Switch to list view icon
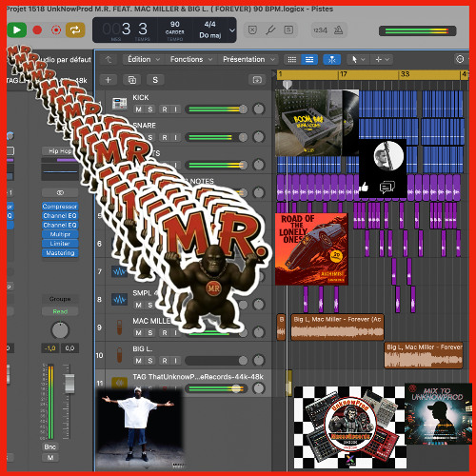Image resolution: width=476 pixels, height=476 pixels. click(x=309, y=59)
